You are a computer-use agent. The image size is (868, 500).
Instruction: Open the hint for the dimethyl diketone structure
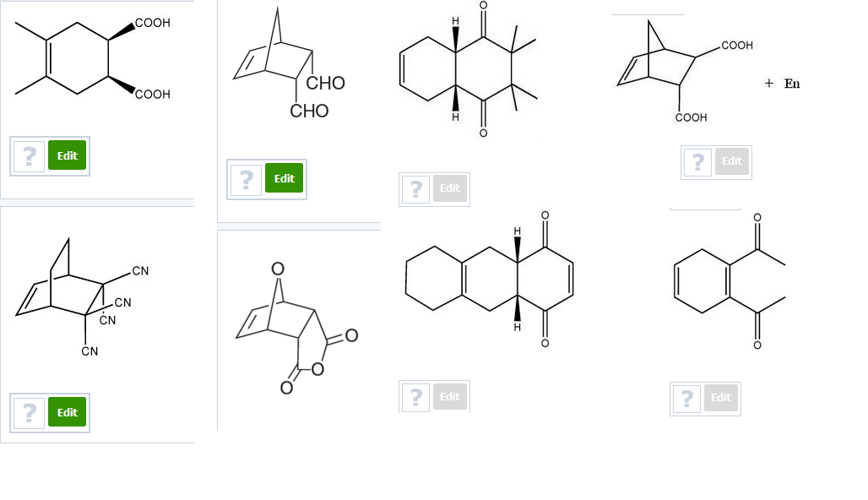414,188
